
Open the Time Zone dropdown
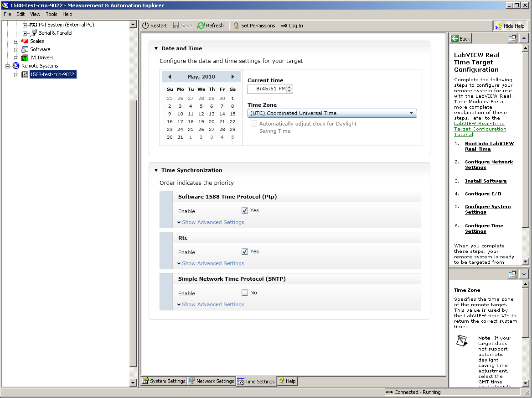332,113
